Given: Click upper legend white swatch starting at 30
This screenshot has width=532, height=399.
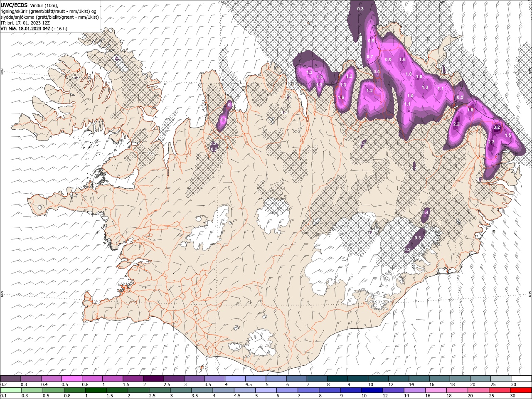Looking at the screenshot, I should click(x=521, y=379).
